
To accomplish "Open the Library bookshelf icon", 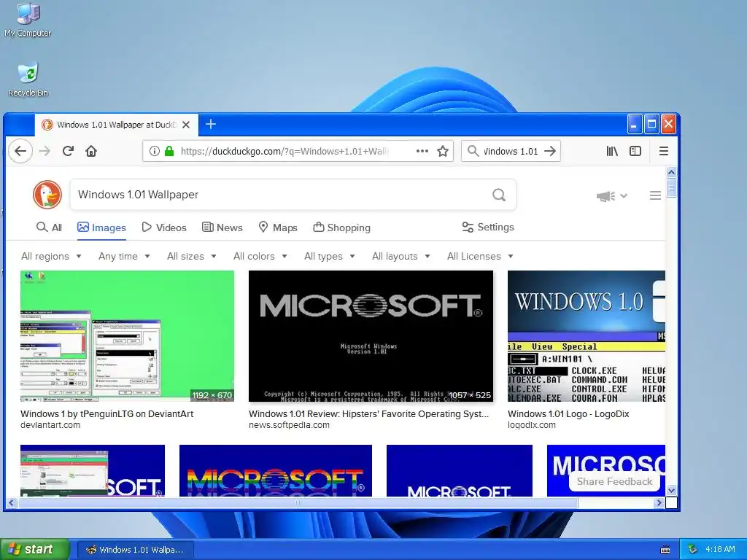I will pos(612,152).
